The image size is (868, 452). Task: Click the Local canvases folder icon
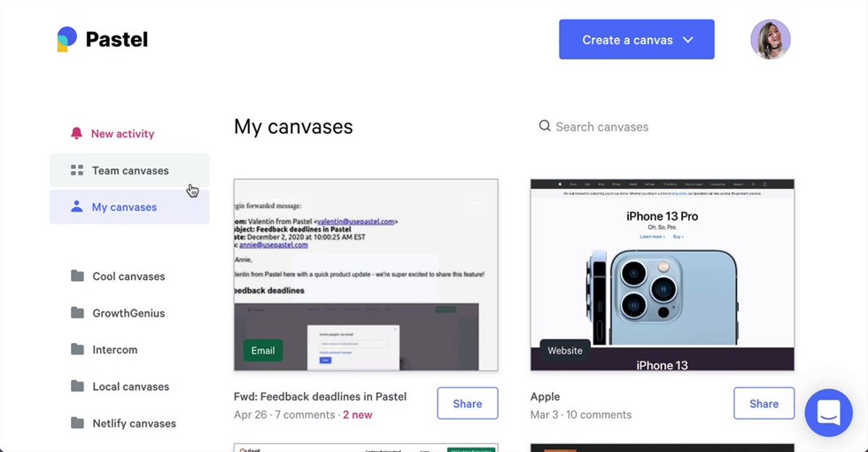click(78, 386)
